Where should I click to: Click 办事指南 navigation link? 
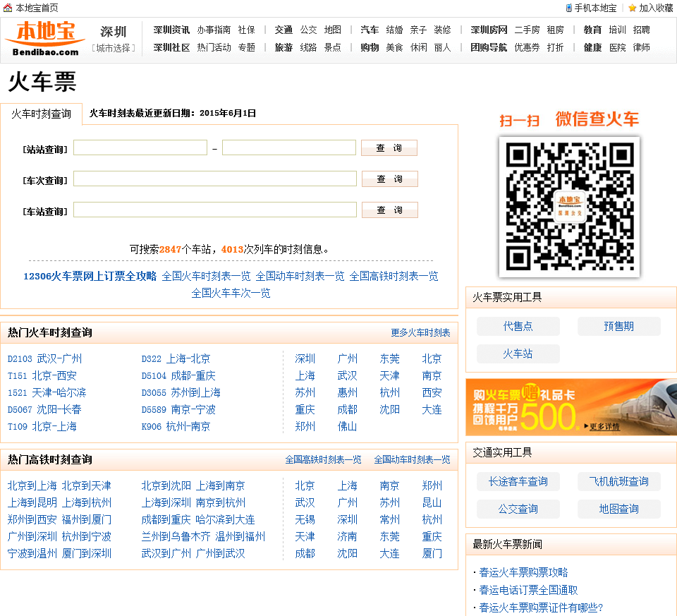(214, 30)
